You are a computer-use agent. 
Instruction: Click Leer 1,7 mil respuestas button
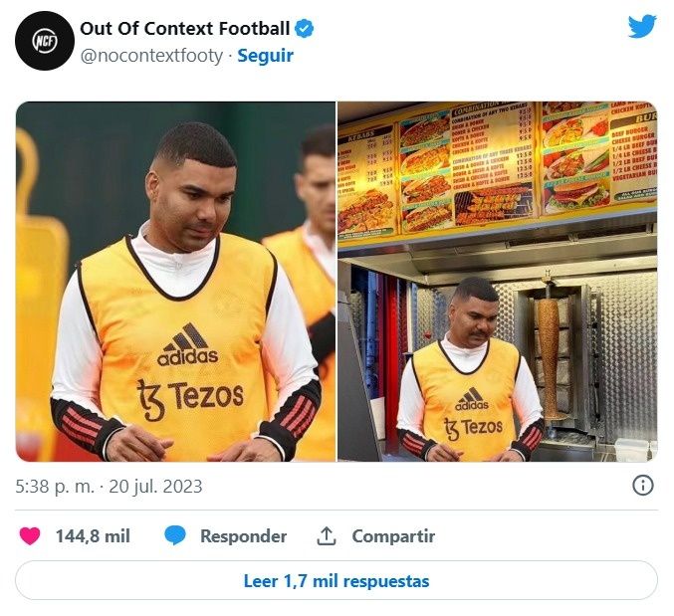coord(337,580)
